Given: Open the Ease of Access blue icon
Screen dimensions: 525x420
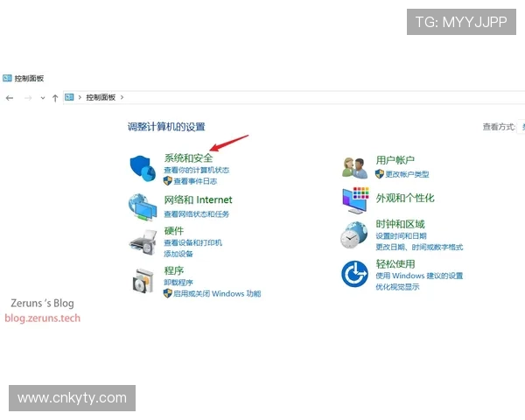Looking at the screenshot, I should click(x=354, y=274).
